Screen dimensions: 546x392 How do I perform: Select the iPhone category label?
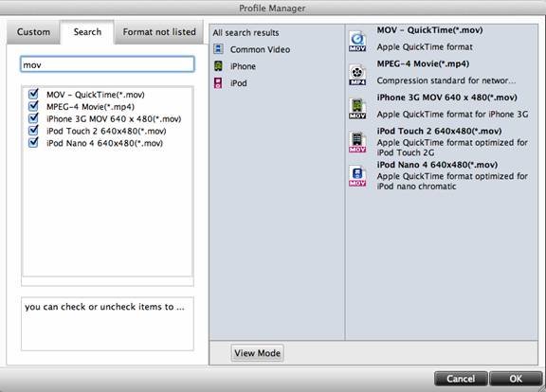[x=243, y=66]
